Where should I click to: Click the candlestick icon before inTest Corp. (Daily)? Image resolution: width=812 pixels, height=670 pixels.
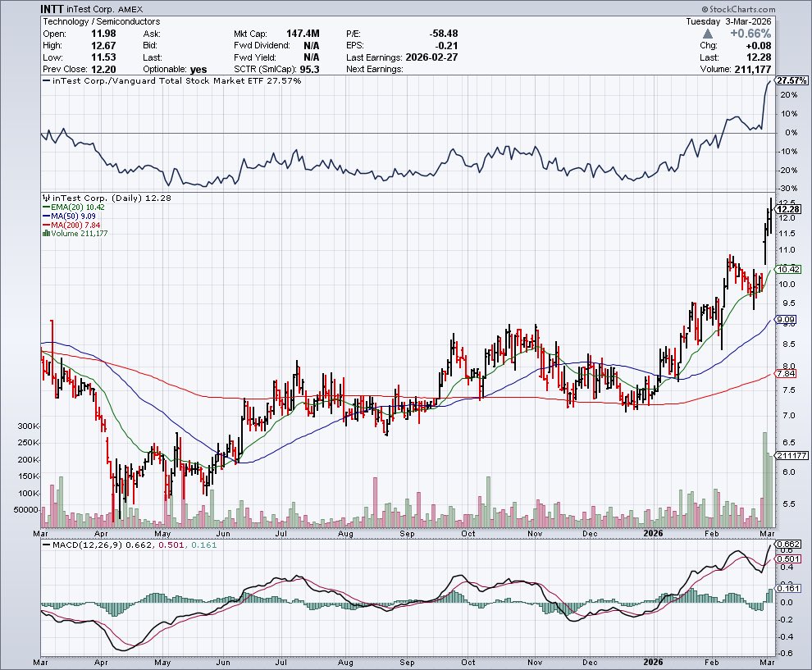coord(46,198)
